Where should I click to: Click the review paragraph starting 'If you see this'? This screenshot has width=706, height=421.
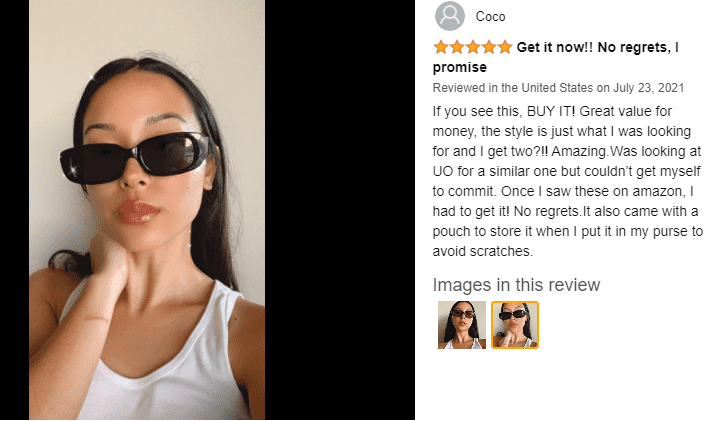[x=567, y=181]
